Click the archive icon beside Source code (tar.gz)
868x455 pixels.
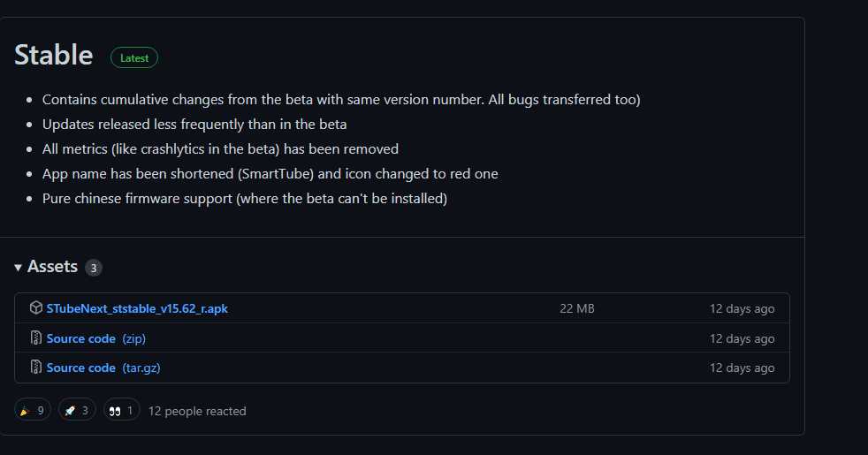point(35,368)
